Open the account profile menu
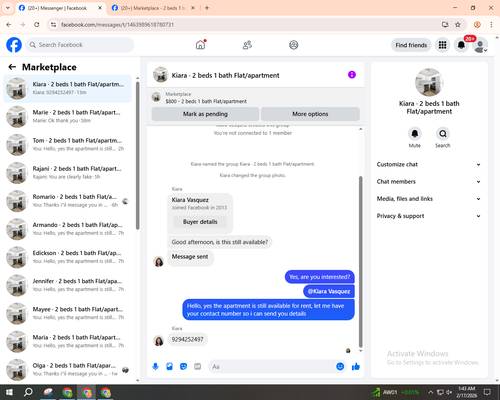Image resolution: width=500 pixels, height=400 pixels. point(480,45)
